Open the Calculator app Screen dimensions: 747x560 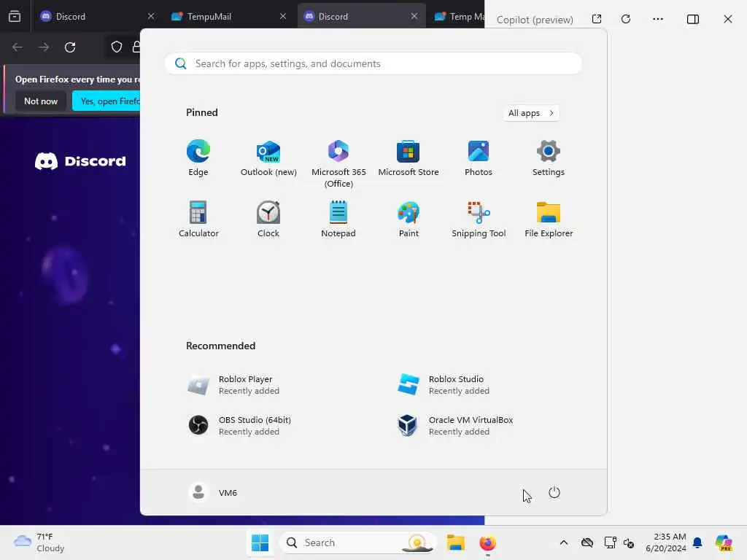point(198,219)
